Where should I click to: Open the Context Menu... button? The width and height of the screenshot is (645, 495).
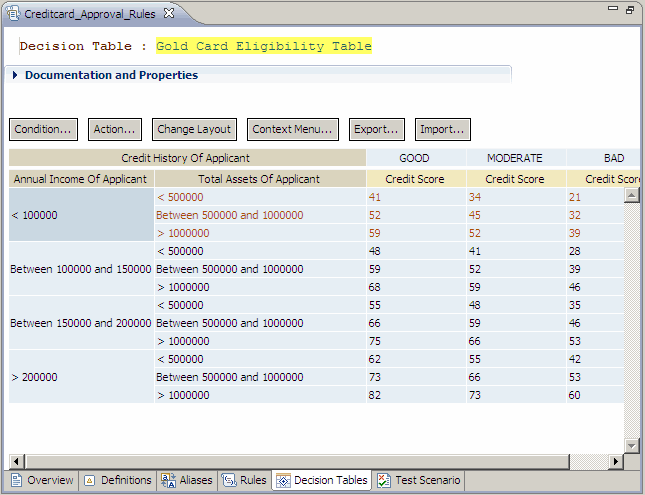(292, 129)
